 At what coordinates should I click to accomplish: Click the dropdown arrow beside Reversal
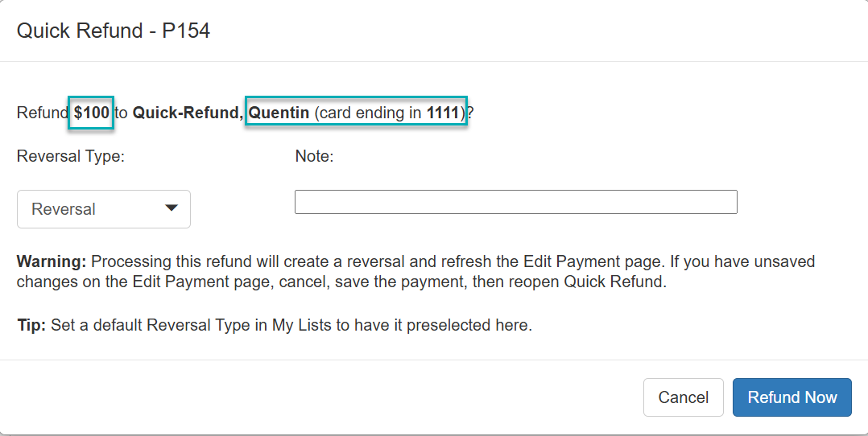[x=171, y=208]
